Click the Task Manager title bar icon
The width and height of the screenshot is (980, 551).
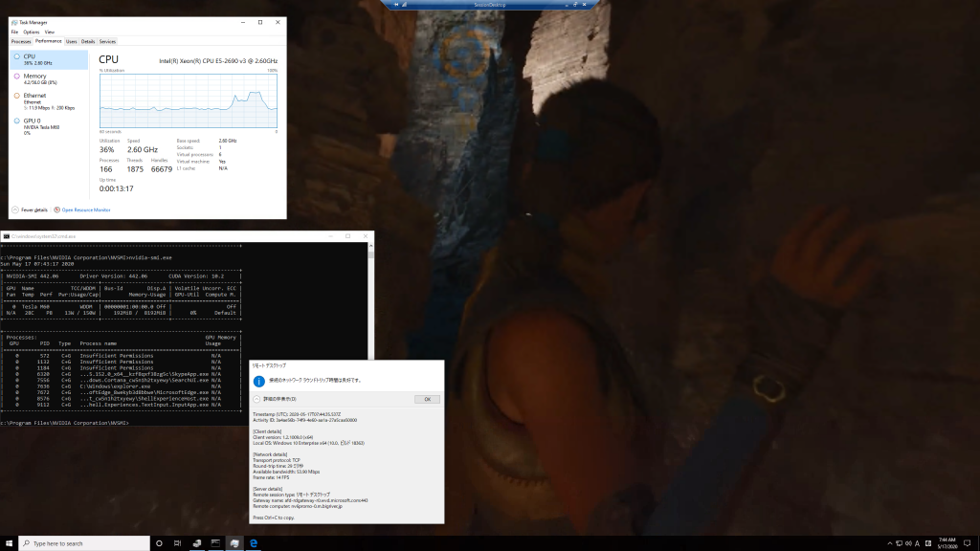pyautogui.click(x=14, y=23)
